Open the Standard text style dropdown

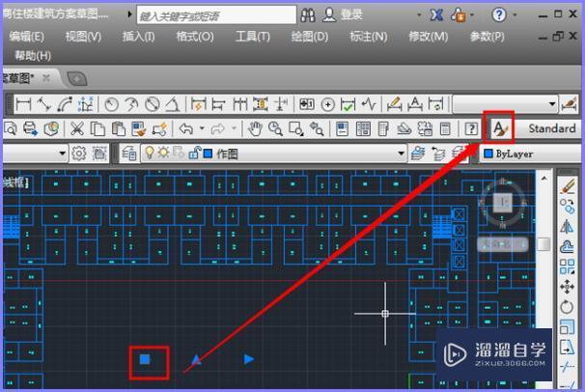pos(550,128)
